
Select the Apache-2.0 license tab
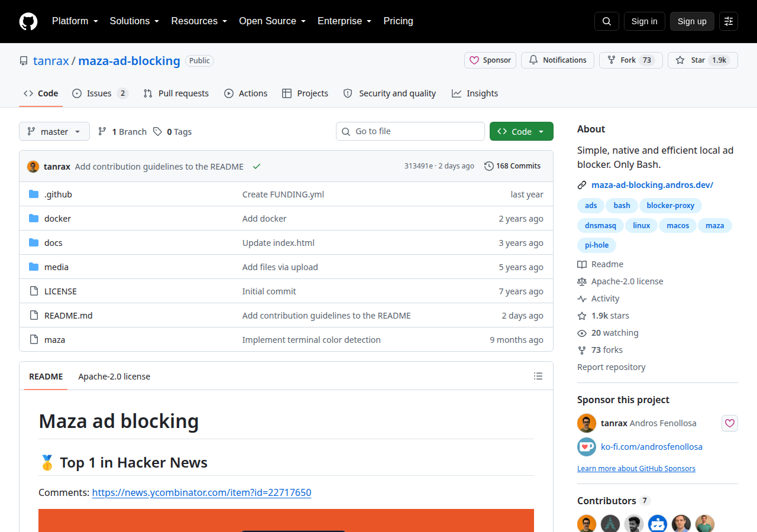pos(114,377)
